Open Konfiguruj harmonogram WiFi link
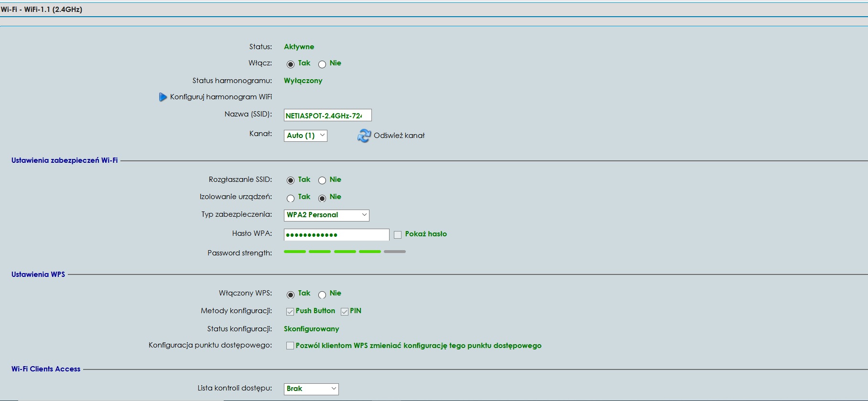The height and width of the screenshot is (401, 868). tap(221, 97)
